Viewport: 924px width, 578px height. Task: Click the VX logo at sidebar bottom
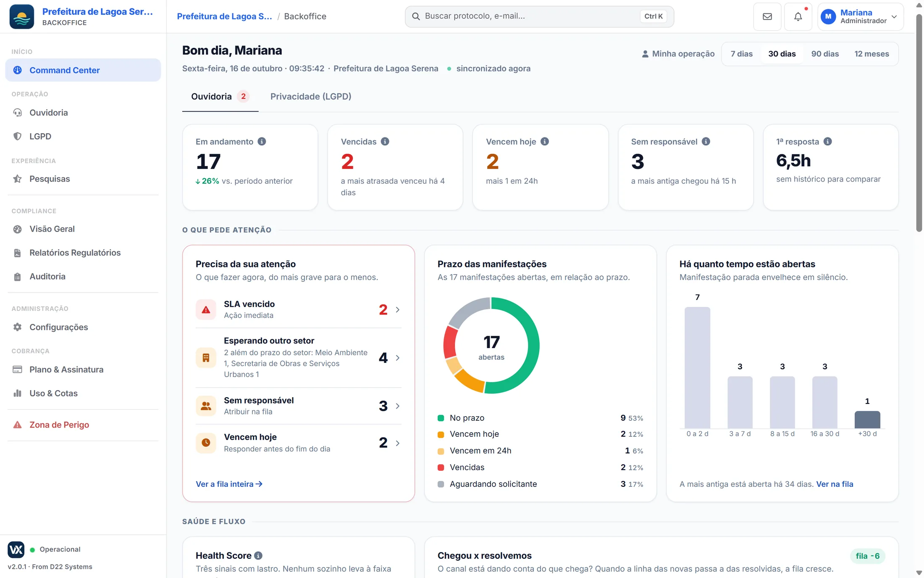[x=16, y=549]
